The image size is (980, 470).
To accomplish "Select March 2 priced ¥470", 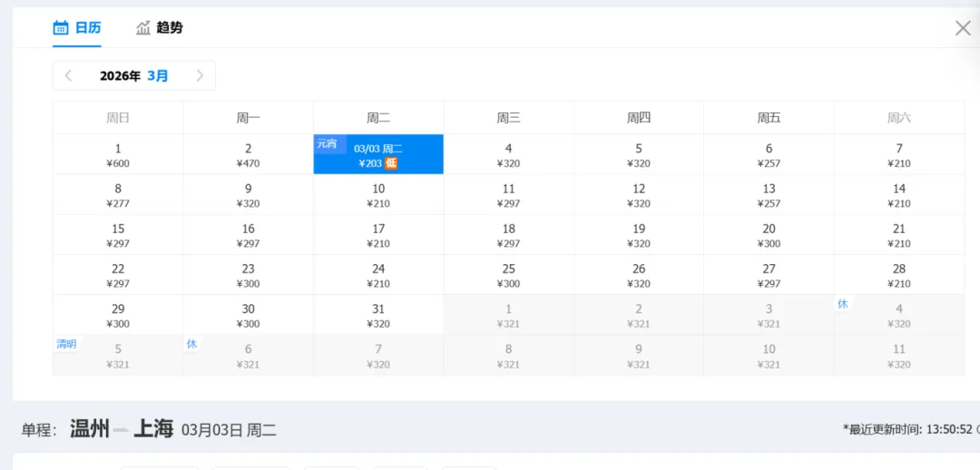I will coord(248,155).
